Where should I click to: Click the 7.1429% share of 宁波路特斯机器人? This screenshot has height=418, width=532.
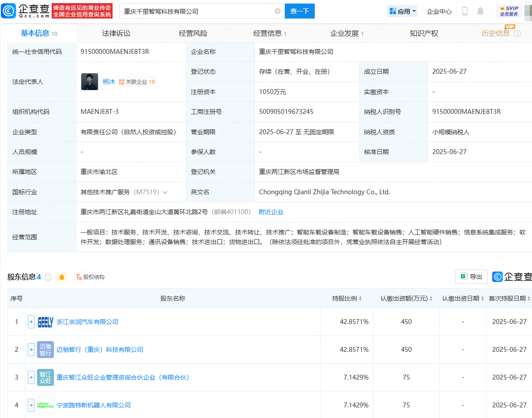pyautogui.click(x=356, y=405)
